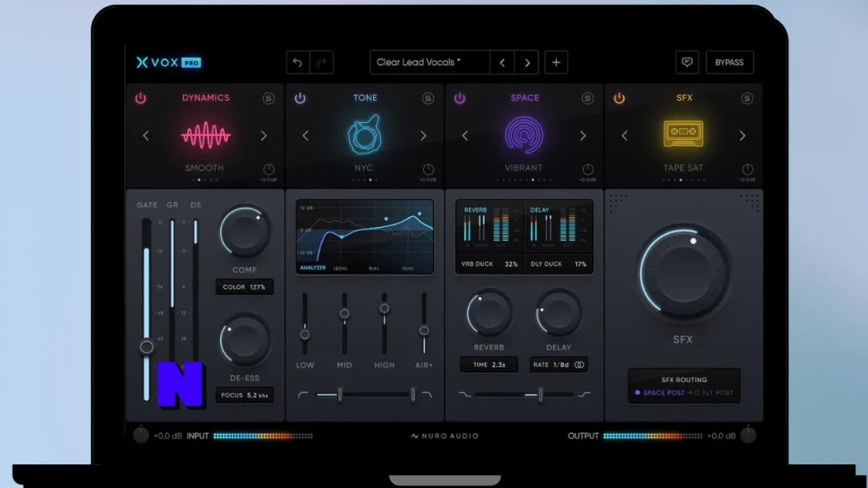
Task: Click the COMP knob
Action: (244, 232)
